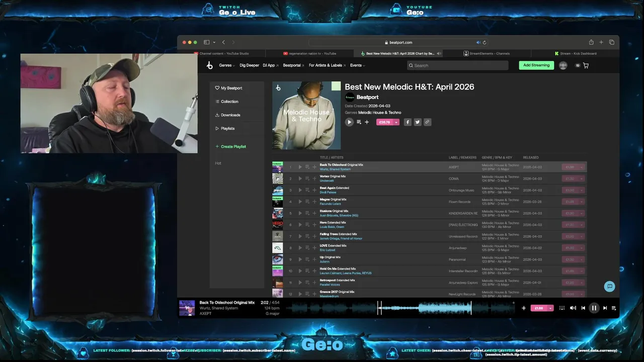Toggle Safari sidebar button
Viewport: 644px width, 362px height.
tap(206, 42)
